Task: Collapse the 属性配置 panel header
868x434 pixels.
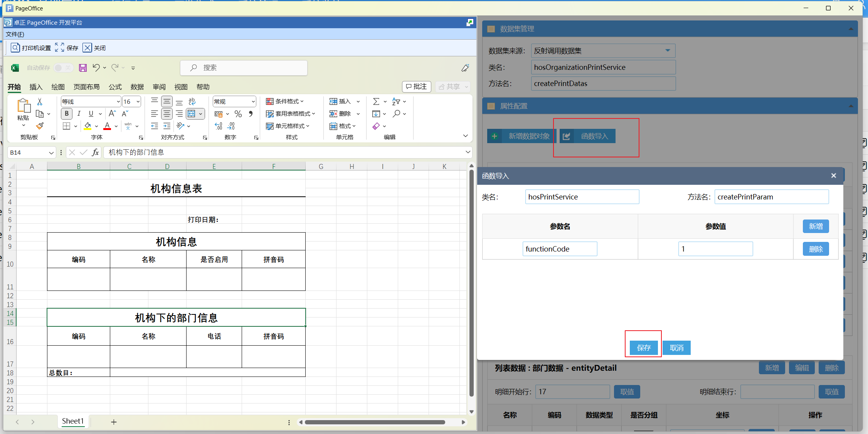Action: (x=851, y=106)
